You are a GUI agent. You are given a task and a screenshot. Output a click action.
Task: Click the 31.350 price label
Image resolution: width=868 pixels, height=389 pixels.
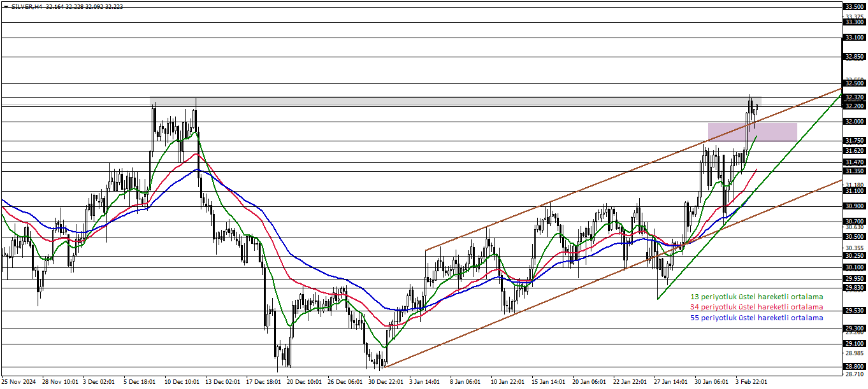[x=854, y=171]
